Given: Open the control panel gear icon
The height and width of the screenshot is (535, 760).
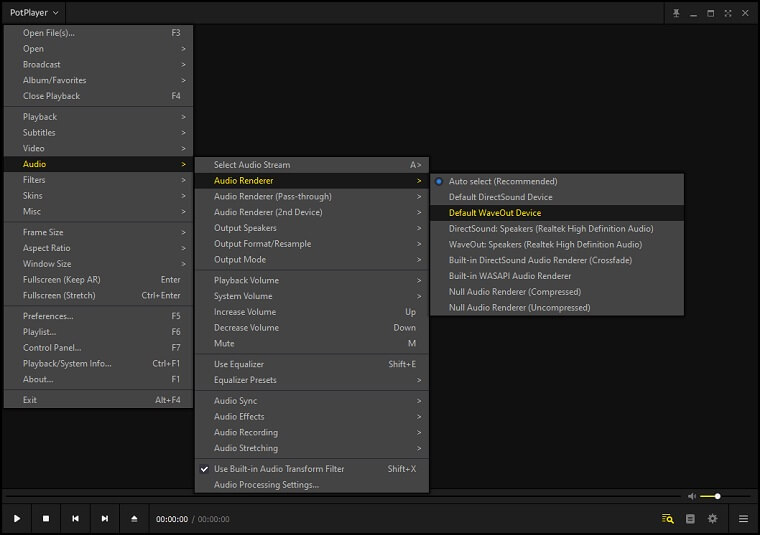Looking at the screenshot, I should [712, 519].
